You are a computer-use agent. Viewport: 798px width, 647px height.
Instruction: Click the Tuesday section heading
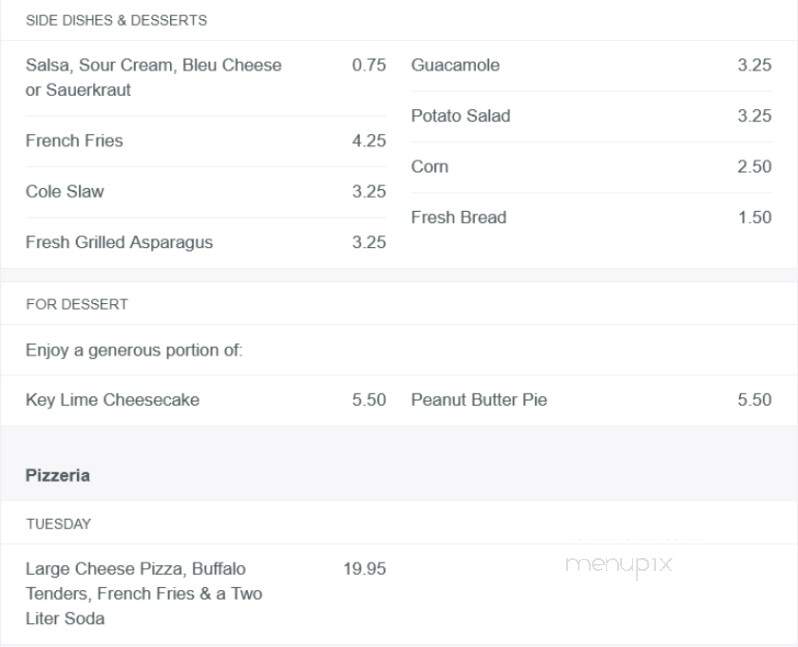[59, 524]
